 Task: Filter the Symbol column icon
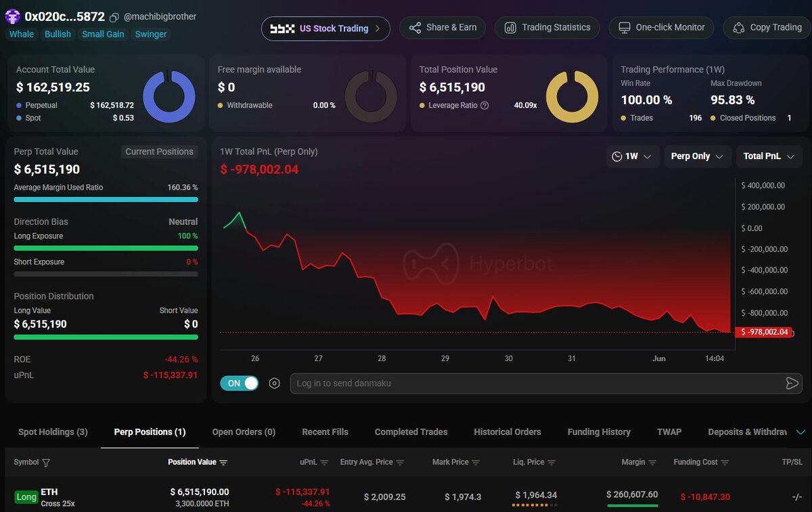[46, 463]
